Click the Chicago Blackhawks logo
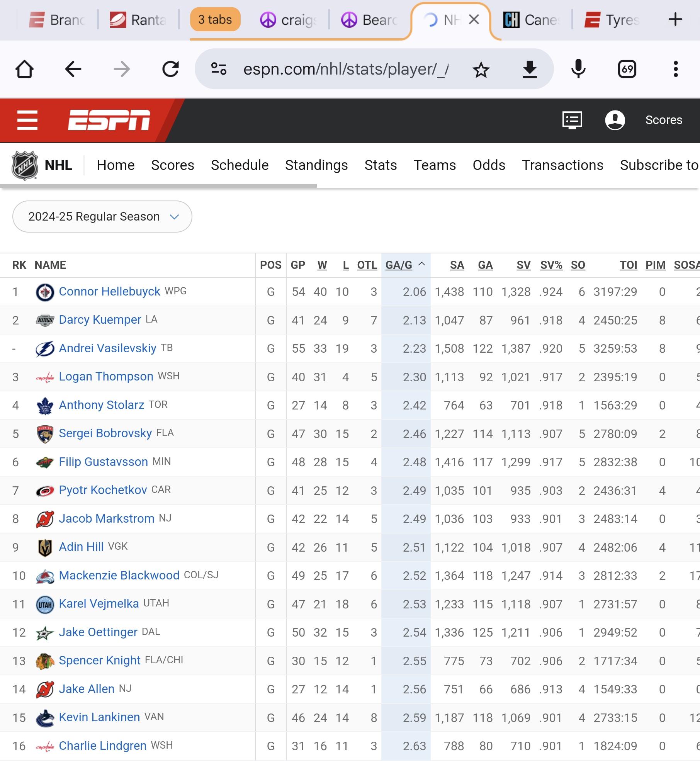 45,661
